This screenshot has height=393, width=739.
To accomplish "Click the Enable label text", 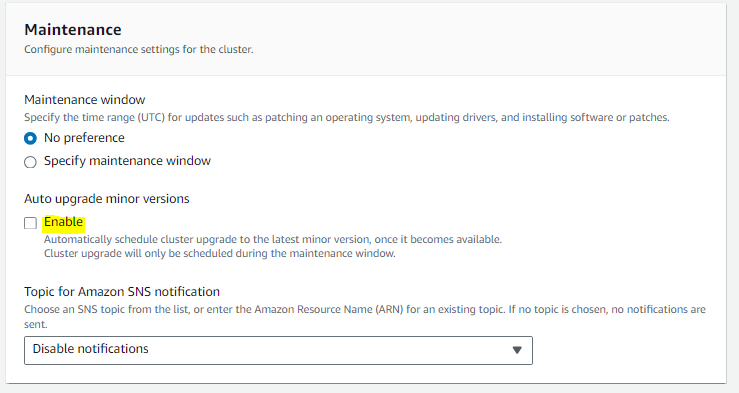I will [64, 222].
